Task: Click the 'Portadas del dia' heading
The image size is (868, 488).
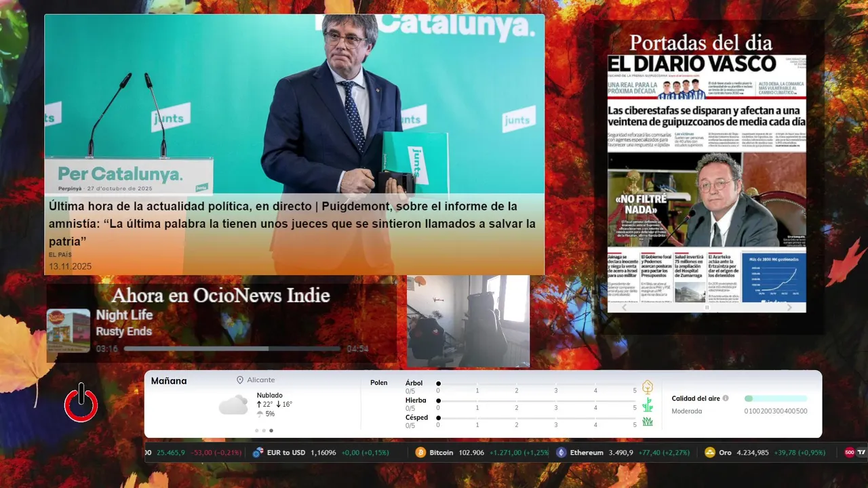Action: (701, 43)
